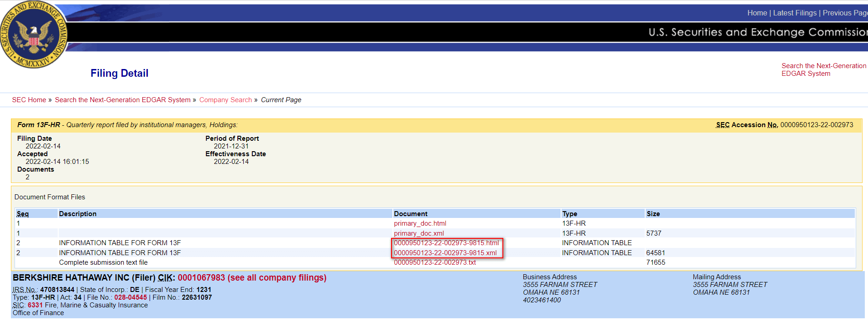Open primary_doc.xml document
Screen dimensions: 868x321
pos(419,233)
